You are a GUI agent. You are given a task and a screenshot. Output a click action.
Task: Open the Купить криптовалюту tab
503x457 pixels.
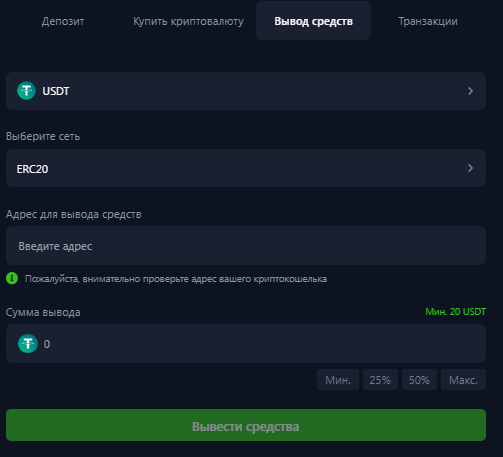click(x=188, y=21)
